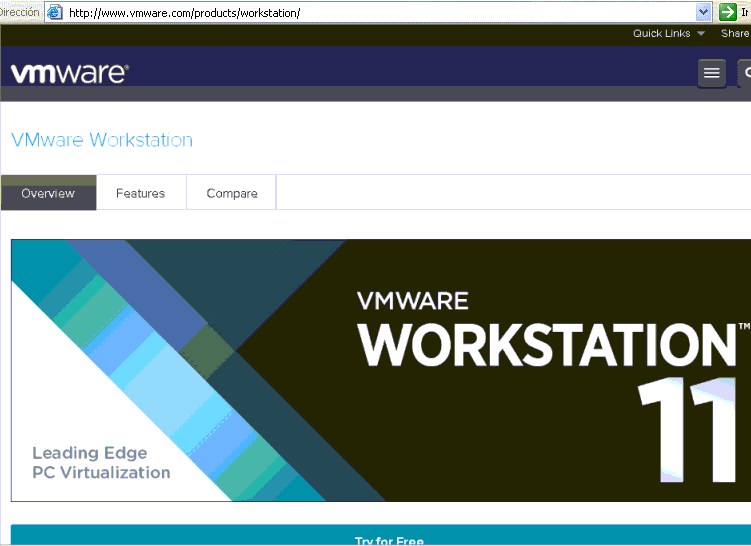Select the Overview tab
The image size is (751, 546).
tap(48, 193)
